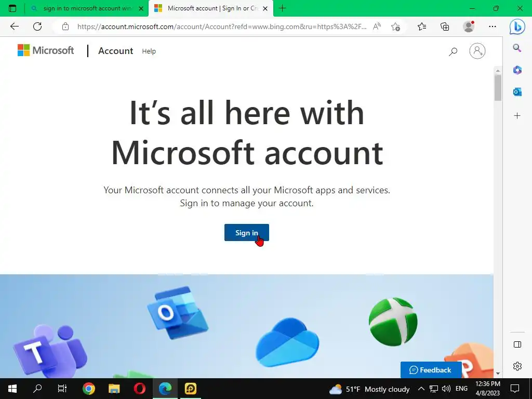Open a new tab with plus button

point(282,8)
